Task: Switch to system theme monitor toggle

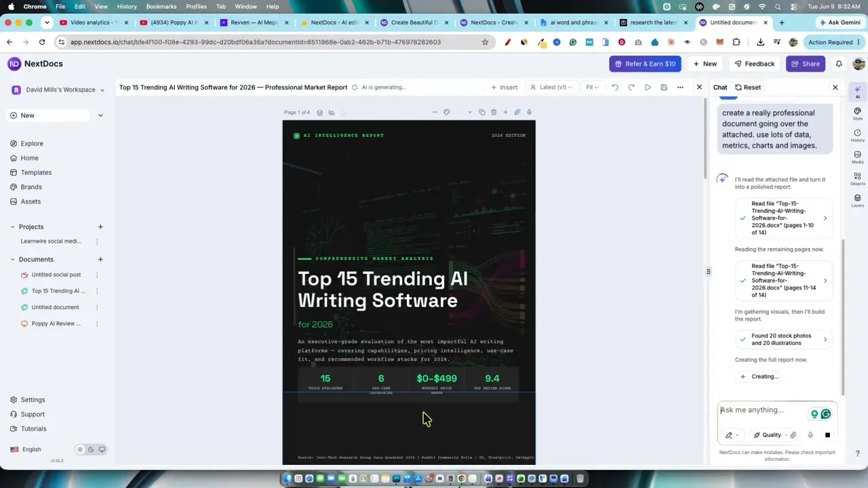Action: (x=102, y=449)
